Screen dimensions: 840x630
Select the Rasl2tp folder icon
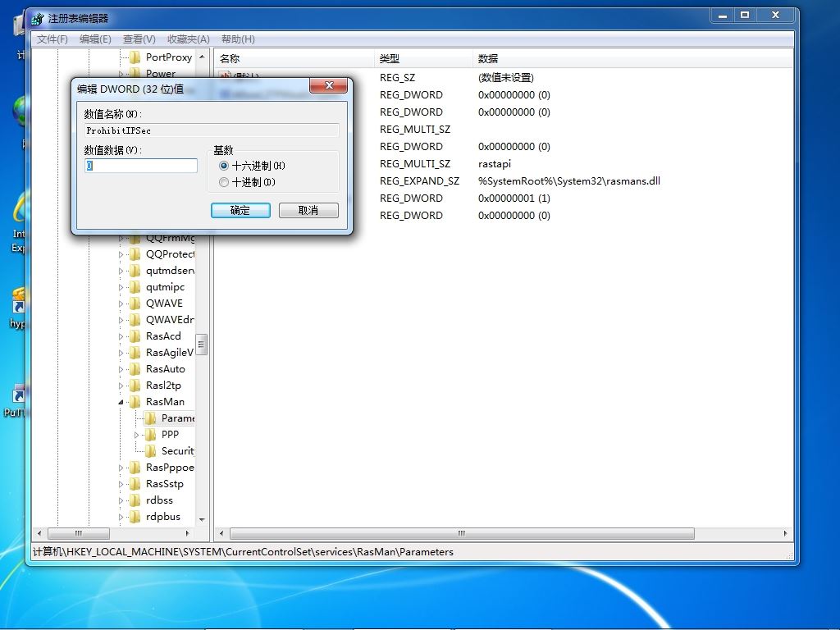pos(135,386)
